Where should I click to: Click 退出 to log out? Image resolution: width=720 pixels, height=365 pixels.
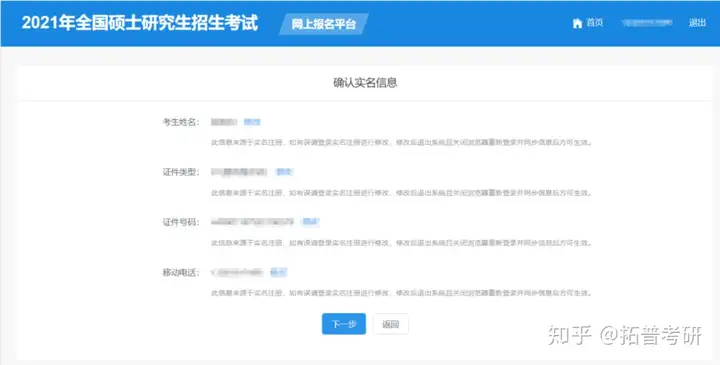[697, 23]
